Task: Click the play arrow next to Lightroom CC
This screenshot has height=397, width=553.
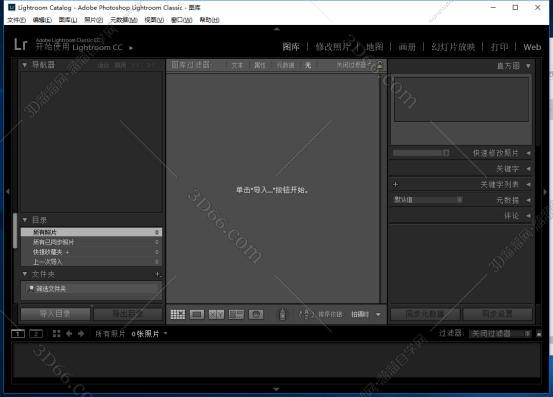Action: pyautogui.click(x=131, y=48)
